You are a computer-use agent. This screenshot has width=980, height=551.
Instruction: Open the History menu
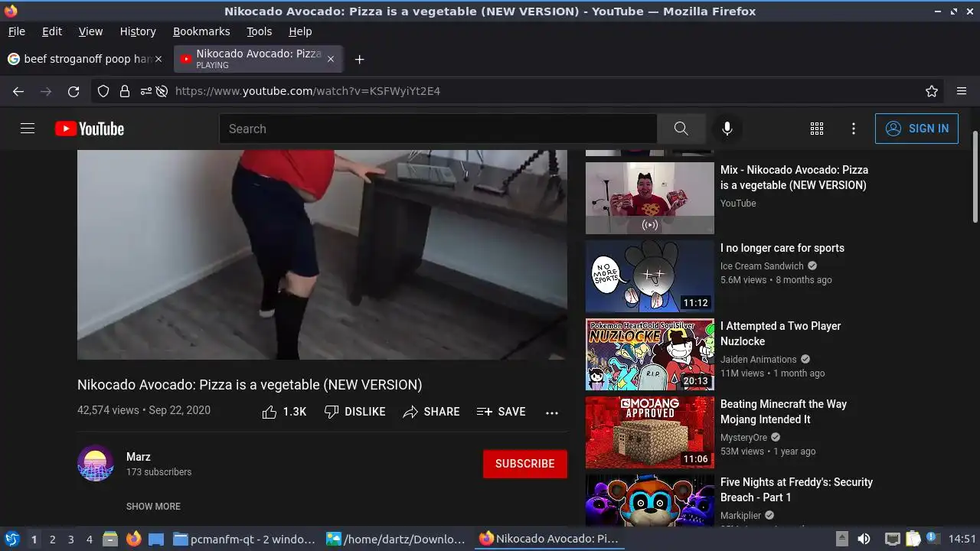138,31
